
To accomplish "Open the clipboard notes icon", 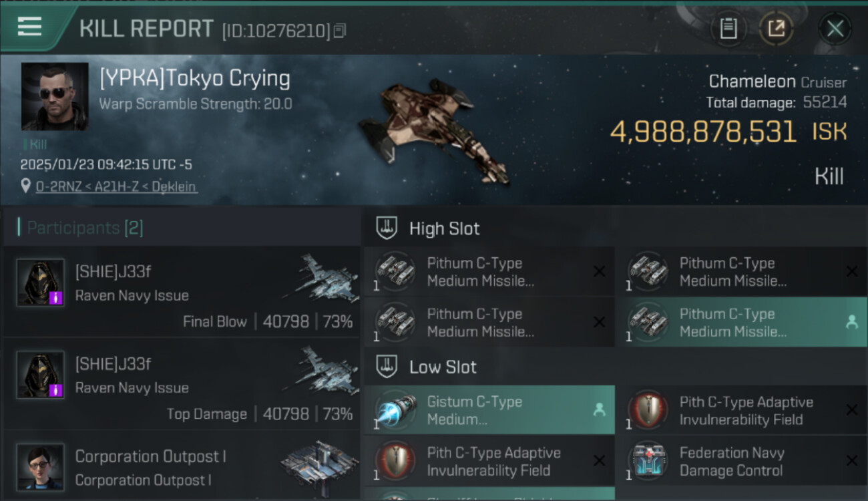I will pos(728,29).
